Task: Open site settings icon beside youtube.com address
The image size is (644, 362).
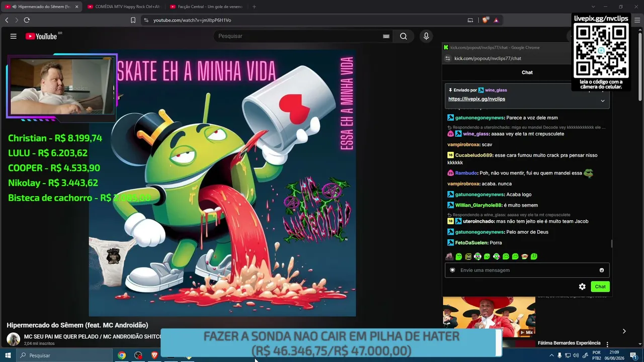Action: (x=146, y=20)
